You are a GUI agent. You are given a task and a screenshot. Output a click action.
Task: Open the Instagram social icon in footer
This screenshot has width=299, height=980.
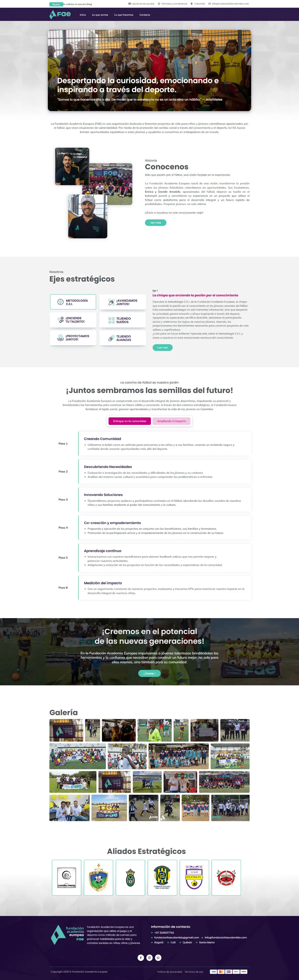(149, 958)
